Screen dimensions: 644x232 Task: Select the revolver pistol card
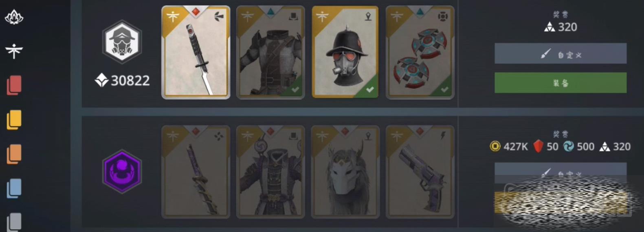click(x=420, y=172)
